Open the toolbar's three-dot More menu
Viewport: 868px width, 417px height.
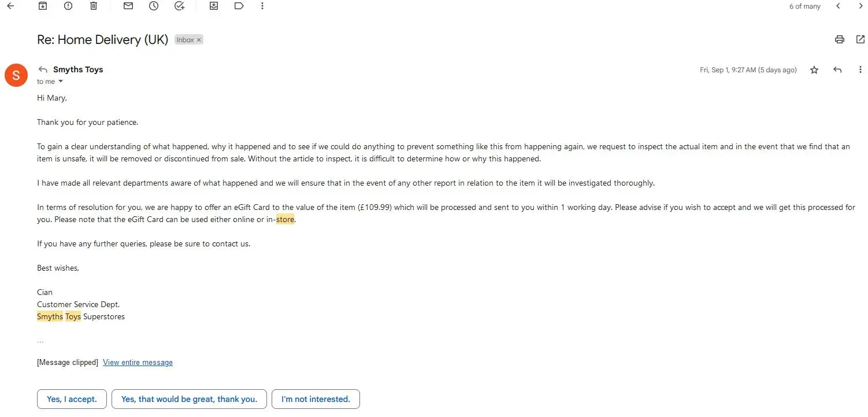(262, 6)
